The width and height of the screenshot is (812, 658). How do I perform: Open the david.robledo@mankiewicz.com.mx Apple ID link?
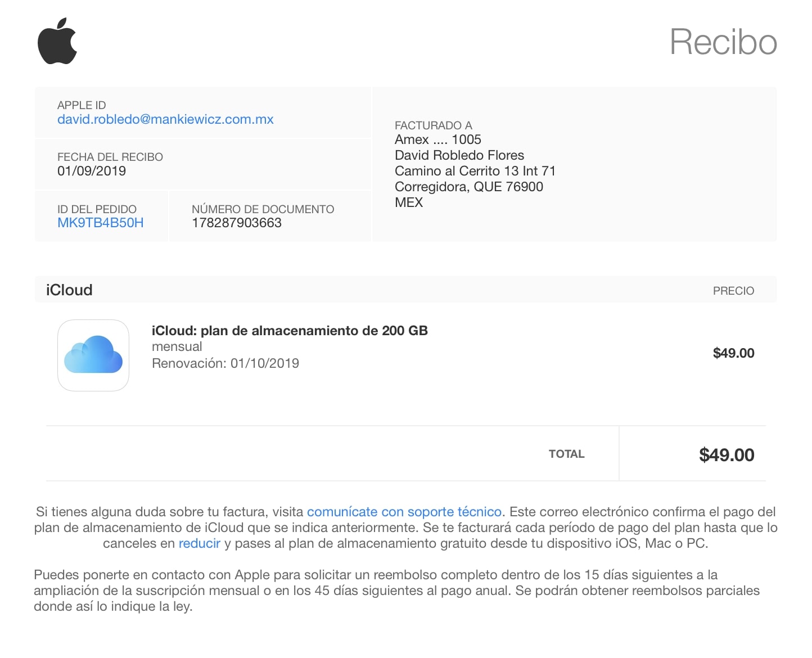[x=165, y=119]
